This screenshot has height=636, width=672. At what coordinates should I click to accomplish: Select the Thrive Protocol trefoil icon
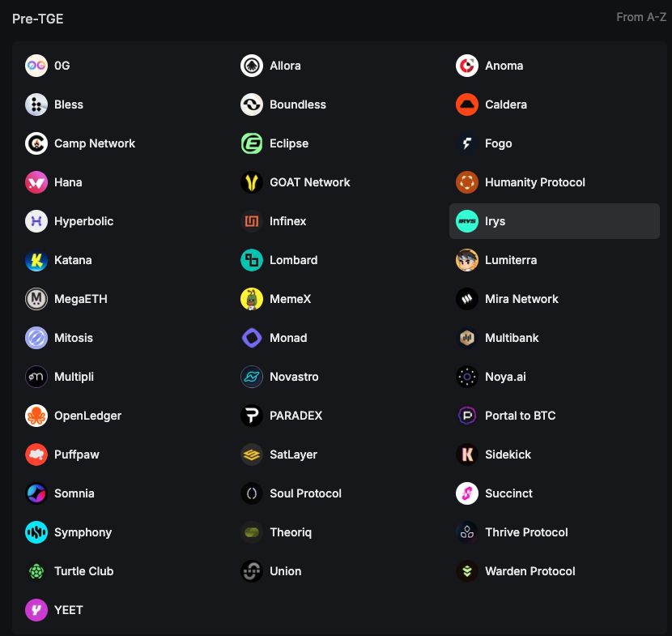click(467, 532)
